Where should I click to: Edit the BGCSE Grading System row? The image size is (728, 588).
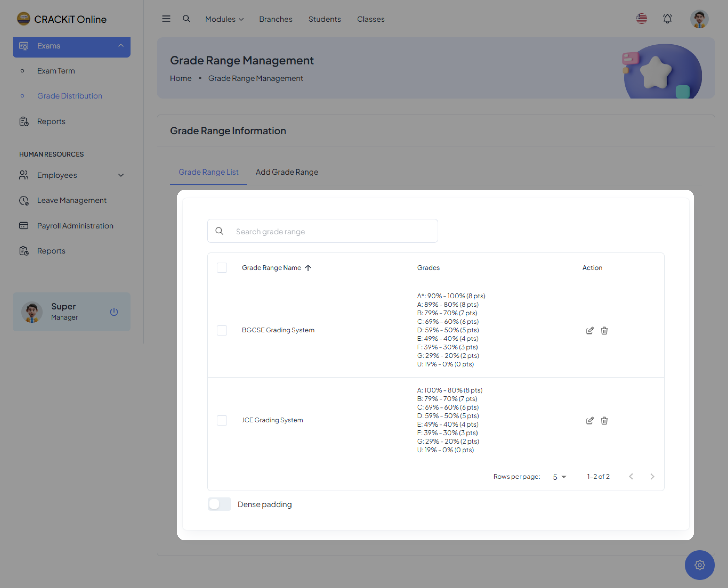589,330
